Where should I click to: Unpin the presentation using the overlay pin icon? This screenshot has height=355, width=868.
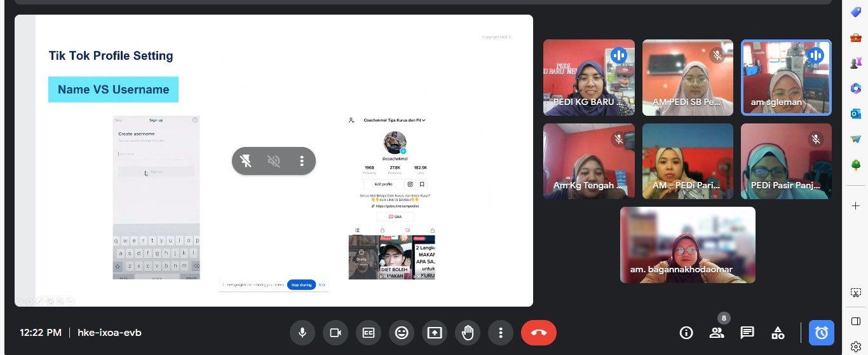246,161
